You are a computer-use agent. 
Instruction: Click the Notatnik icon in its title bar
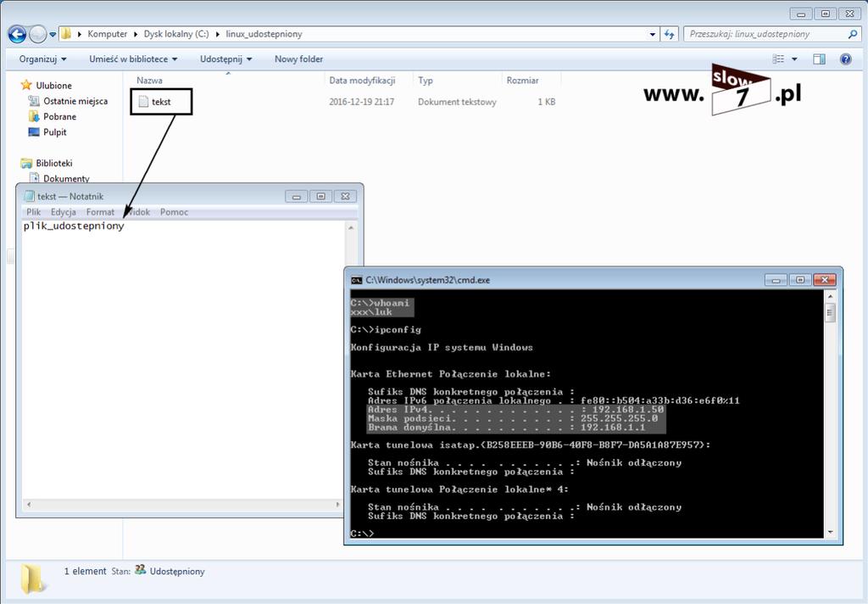pyautogui.click(x=29, y=196)
